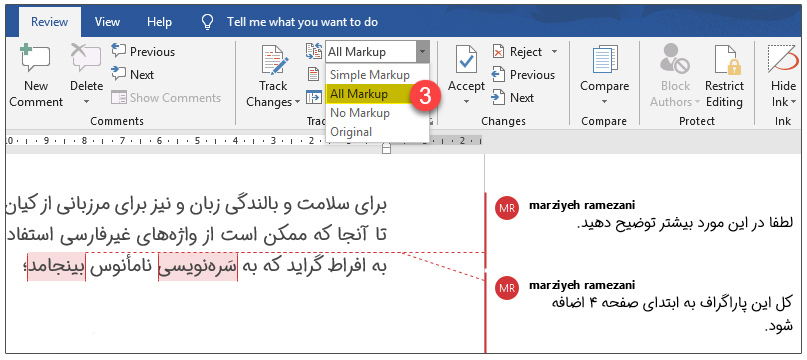Click the Reviewing Pane icon
This screenshot has height=360, width=807.
(x=313, y=97)
